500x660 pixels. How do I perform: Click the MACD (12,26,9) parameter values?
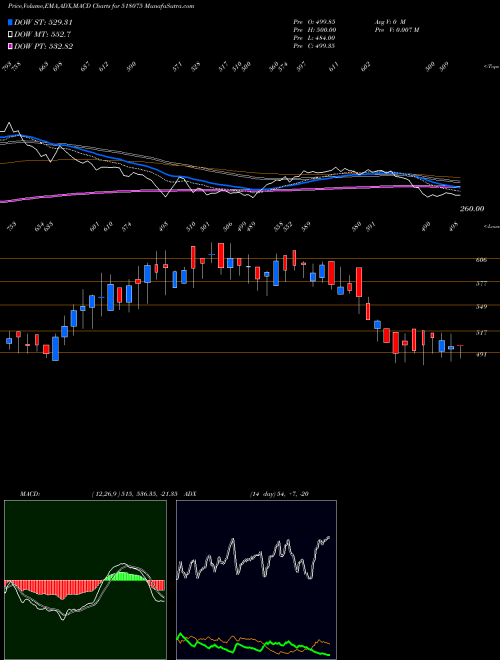coord(136,494)
